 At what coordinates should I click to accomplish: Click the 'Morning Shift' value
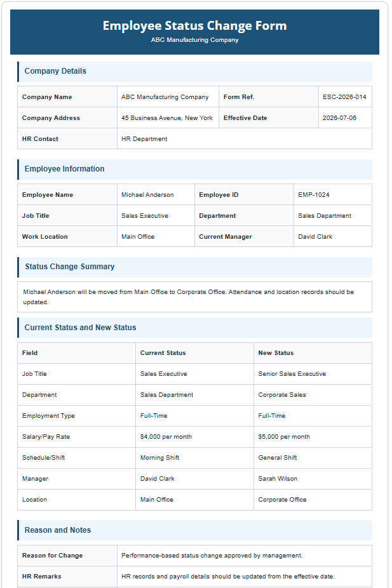coord(159,458)
